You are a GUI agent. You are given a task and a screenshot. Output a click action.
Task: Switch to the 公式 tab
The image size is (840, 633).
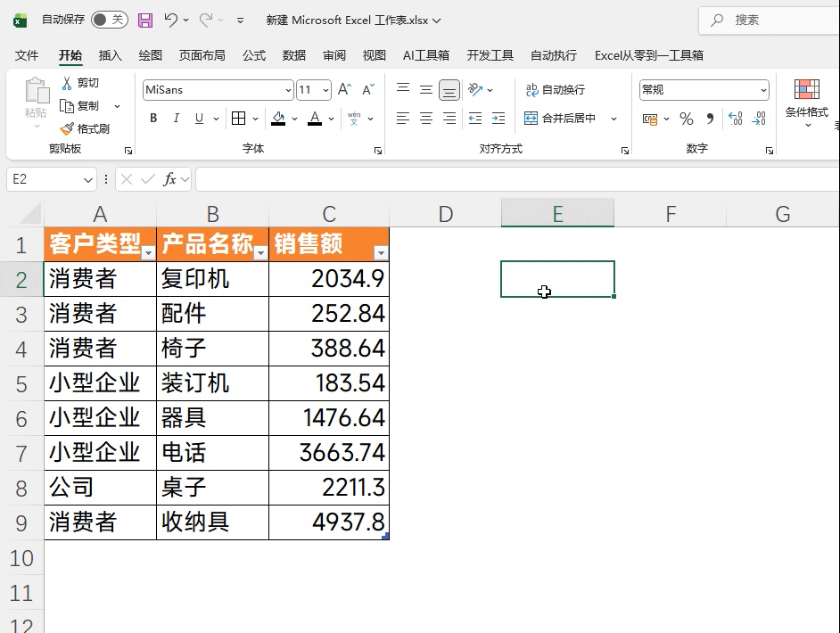pyautogui.click(x=254, y=55)
